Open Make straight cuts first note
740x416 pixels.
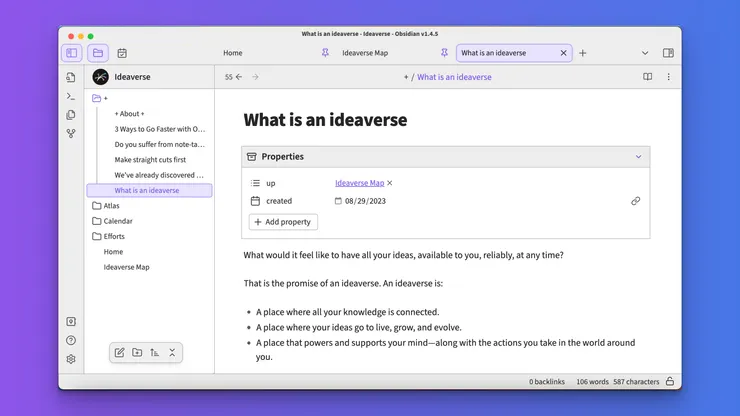pyautogui.click(x=150, y=160)
